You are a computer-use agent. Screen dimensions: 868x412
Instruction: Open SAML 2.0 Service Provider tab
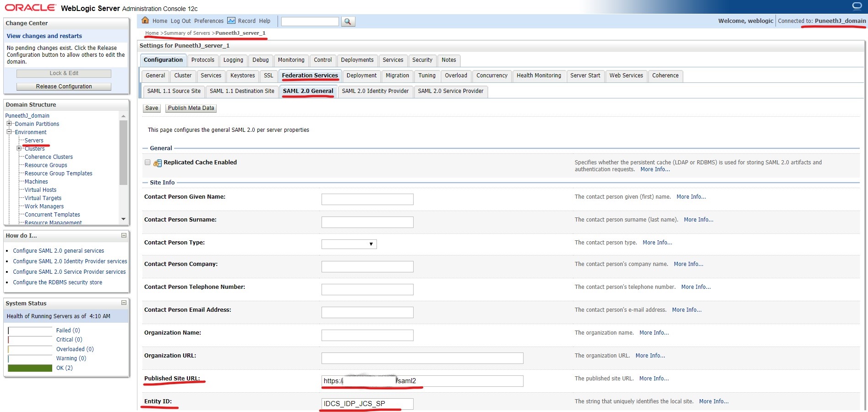[451, 91]
